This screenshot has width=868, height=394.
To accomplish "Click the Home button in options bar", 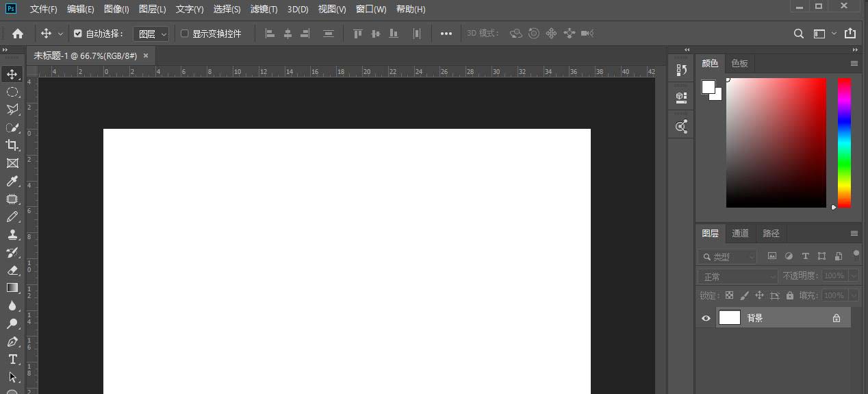I will coord(18,34).
